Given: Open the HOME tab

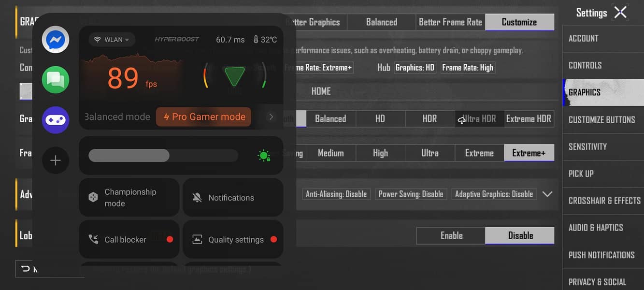Looking at the screenshot, I should pyautogui.click(x=321, y=91).
